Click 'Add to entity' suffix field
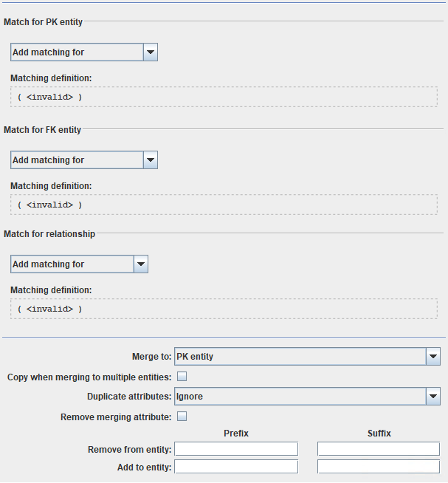 [379, 467]
